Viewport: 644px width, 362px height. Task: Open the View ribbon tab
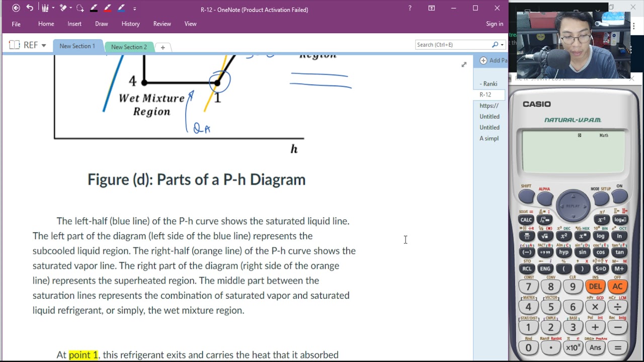(x=190, y=24)
